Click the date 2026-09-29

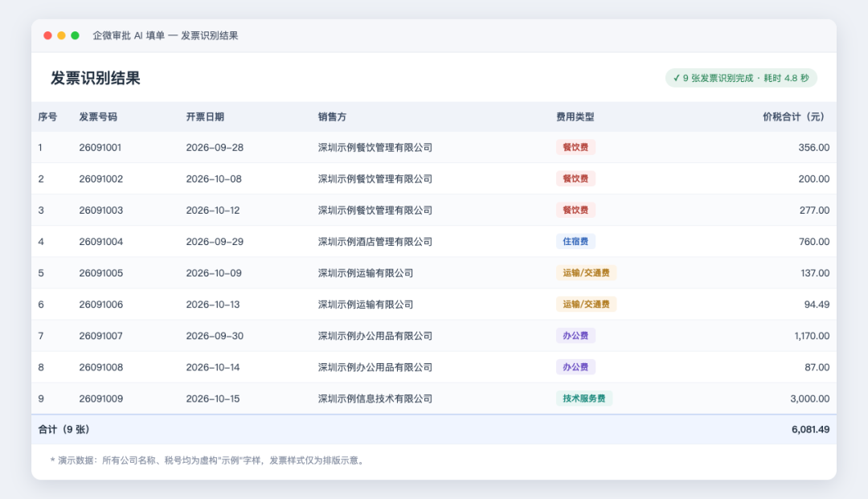(x=215, y=242)
